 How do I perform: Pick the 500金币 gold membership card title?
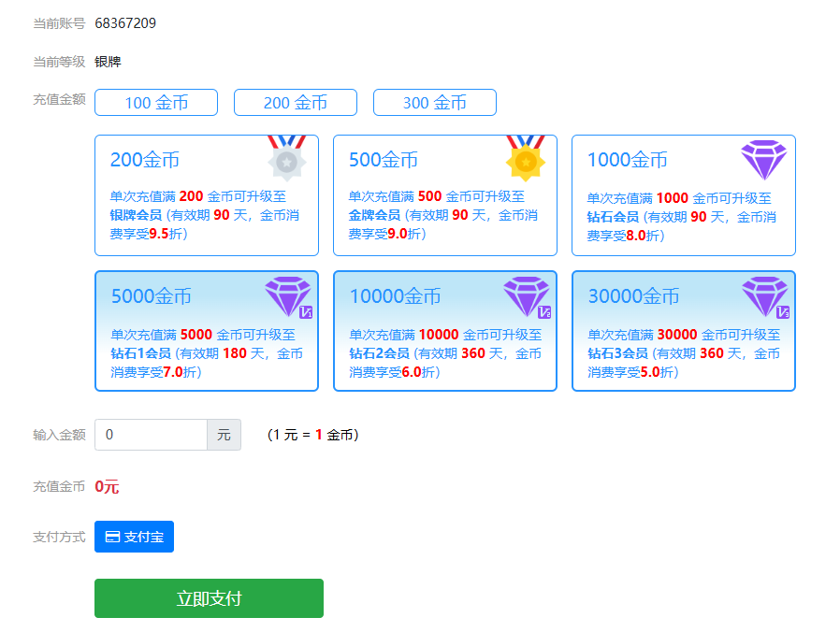coord(384,160)
